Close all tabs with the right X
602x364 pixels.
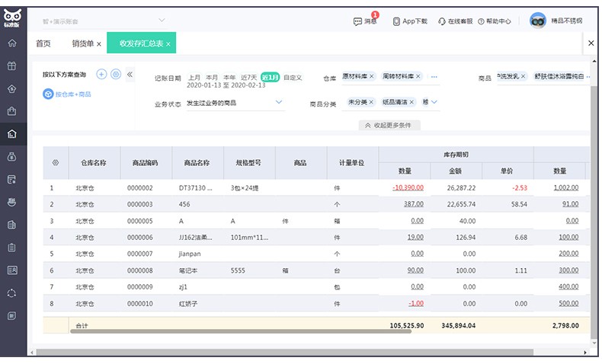[591, 43]
